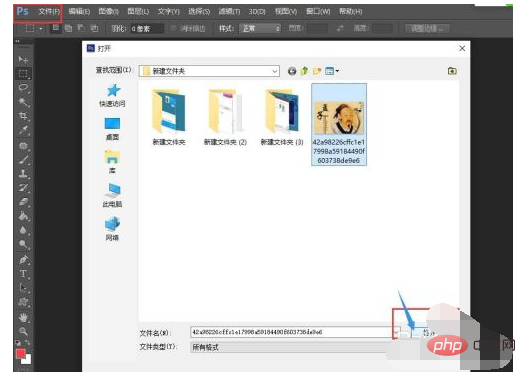The image size is (526, 378).
Task: Click the white background color swatch
Action: (x=28, y=360)
